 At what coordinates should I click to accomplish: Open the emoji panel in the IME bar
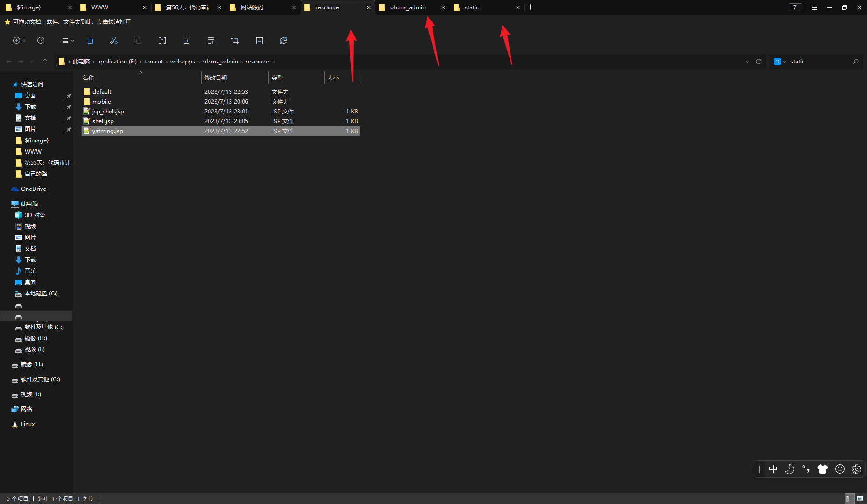tap(839, 469)
